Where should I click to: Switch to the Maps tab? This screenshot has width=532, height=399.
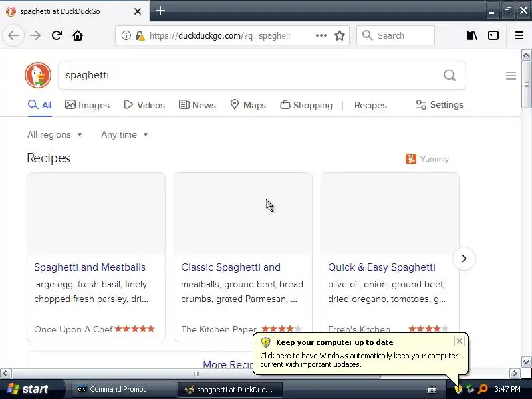(x=248, y=105)
